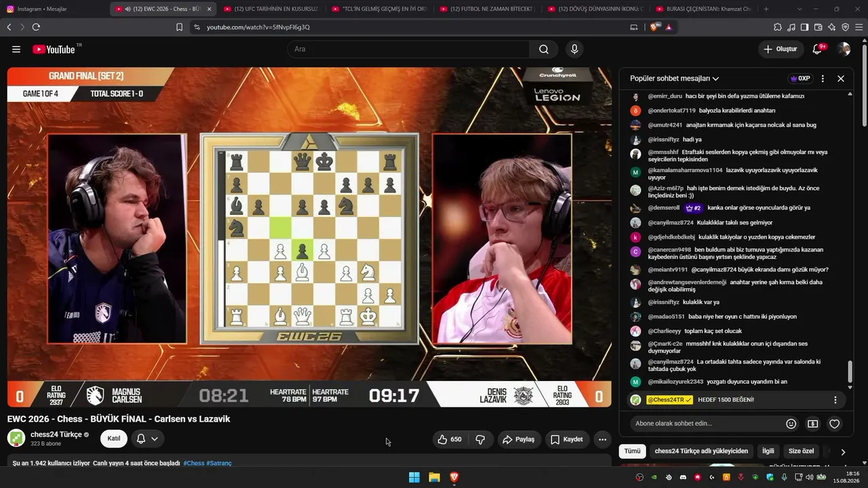Open the chess24 Türkçe channel name link
Viewport: 868px width, 488px height.
56,434
